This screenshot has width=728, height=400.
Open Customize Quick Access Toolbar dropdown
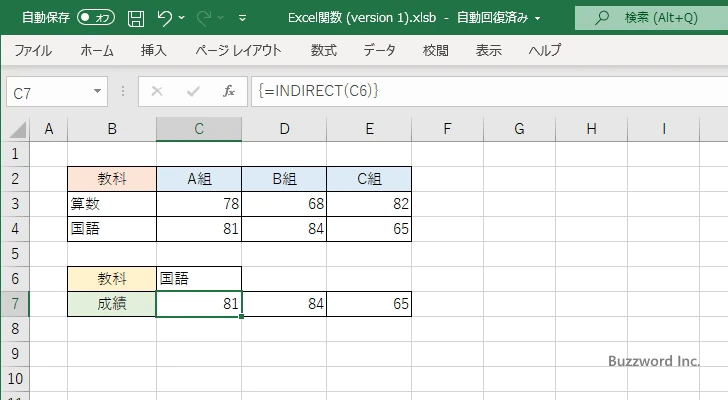pyautogui.click(x=242, y=19)
